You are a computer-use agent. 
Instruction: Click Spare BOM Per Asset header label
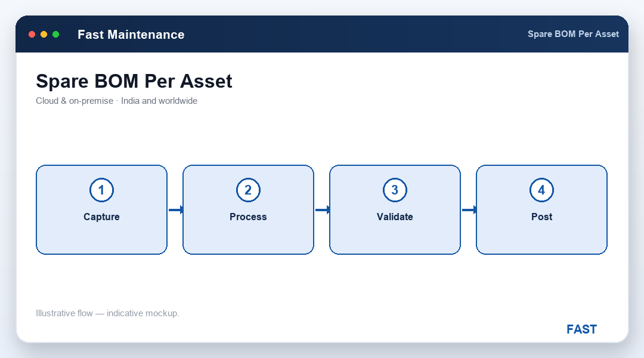(x=573, y=34)
